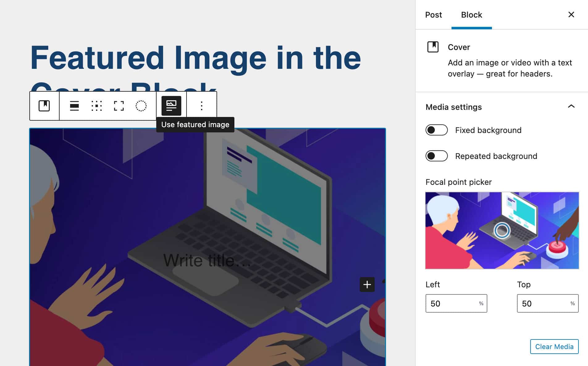This screenshot has height=366, width=588.
Task: Click the Cover block type icon
Action: (44, 106)
